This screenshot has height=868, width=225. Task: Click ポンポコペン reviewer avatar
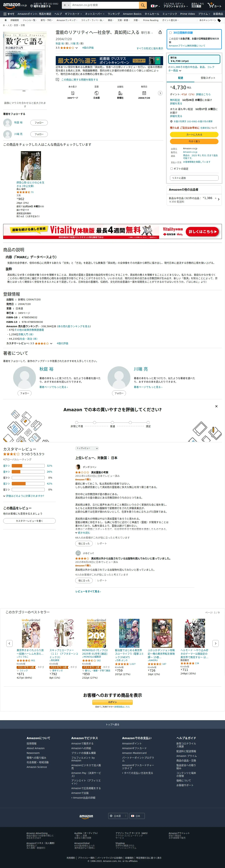(78, 467)
